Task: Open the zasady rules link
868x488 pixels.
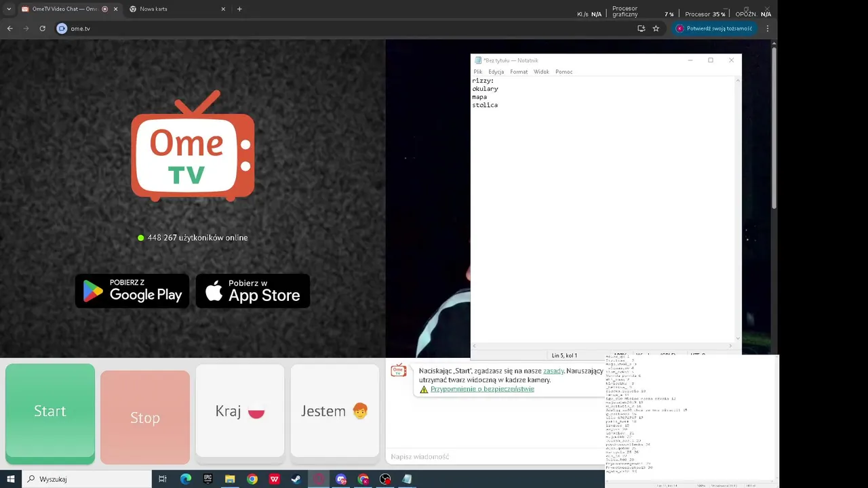Action: (x=553, y=371)
